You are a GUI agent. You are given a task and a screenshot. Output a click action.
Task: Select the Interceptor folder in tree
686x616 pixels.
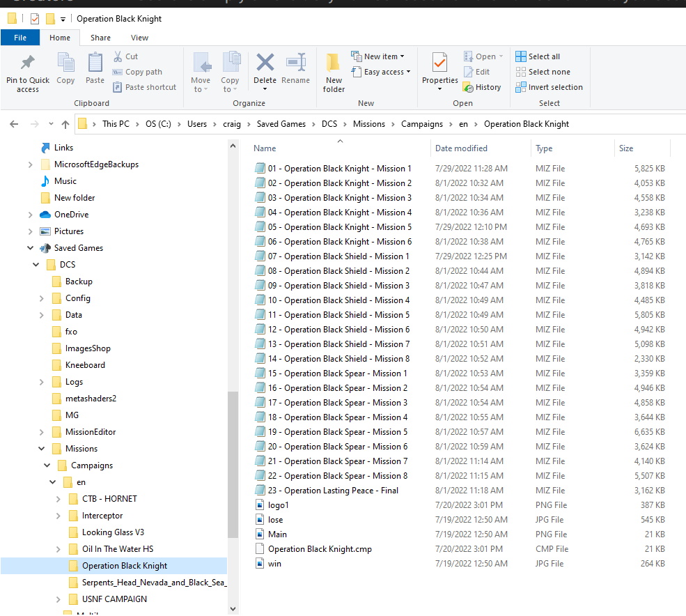click(102, 516)
